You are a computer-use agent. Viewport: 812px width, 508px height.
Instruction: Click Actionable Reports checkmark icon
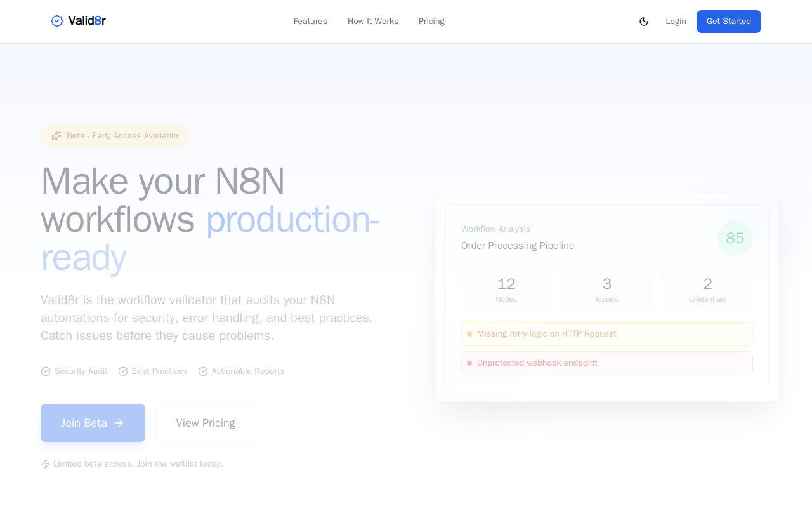203,371
